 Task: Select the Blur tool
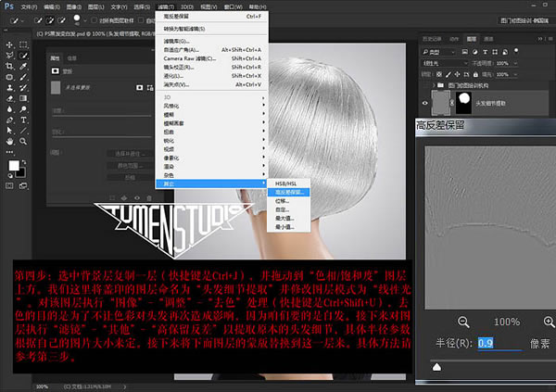[x=9, y=109]
